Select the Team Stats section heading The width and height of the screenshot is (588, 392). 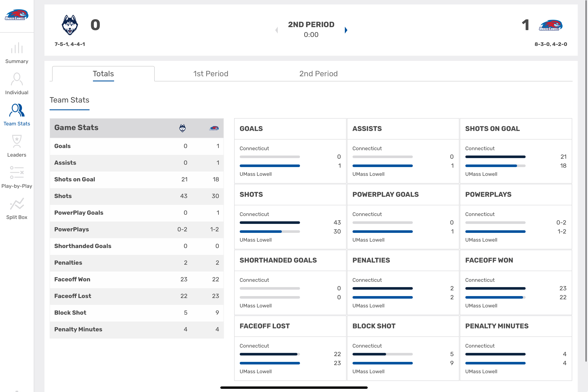pos(69,100)
